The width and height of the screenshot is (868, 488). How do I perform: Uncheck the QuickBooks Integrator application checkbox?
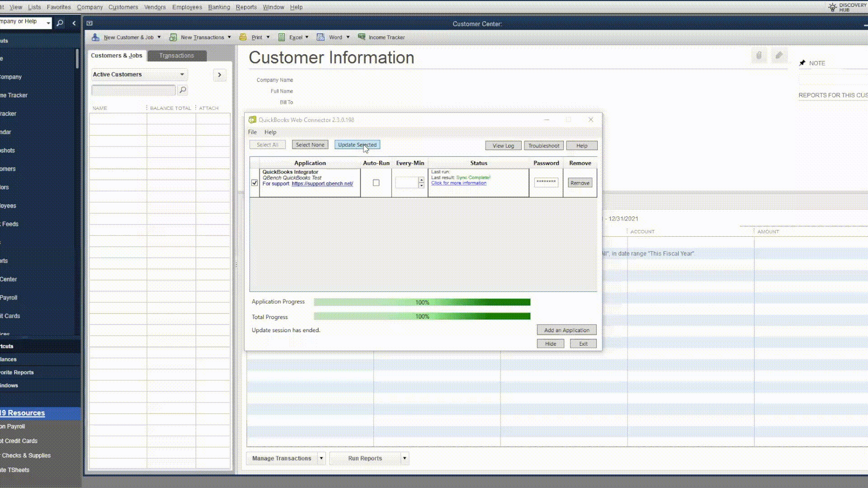tap(255, 183)
